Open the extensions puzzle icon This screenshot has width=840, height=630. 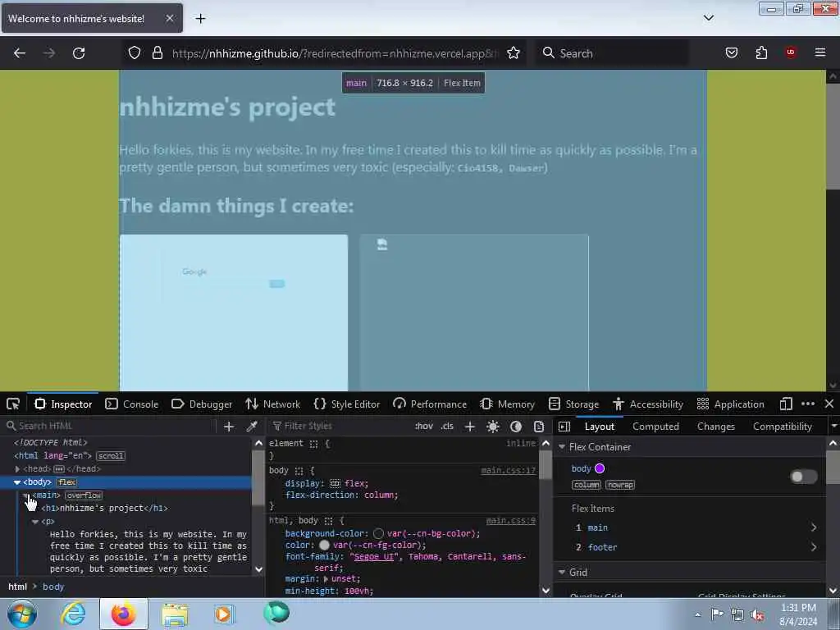click(761, 52)
